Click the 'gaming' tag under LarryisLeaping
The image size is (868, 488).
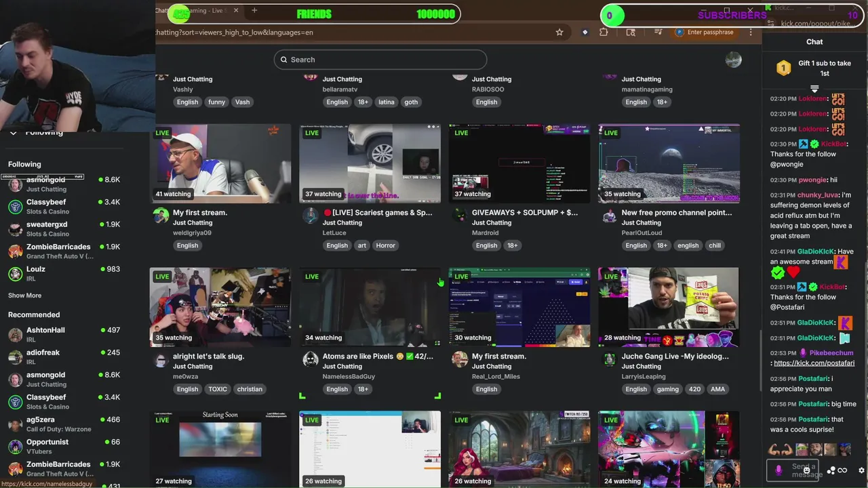[667, 389]
